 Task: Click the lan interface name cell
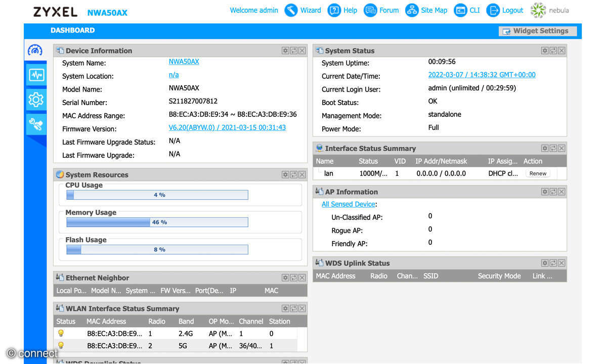tap(329, 173)
